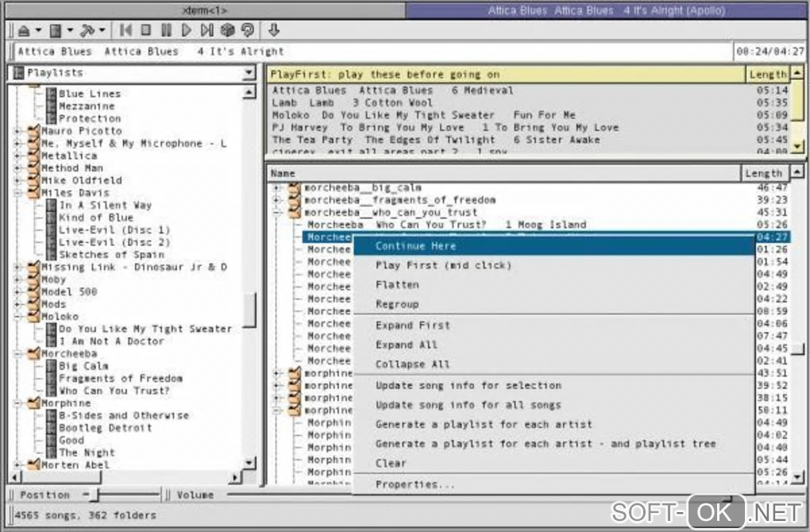
Task: Skip to next track button
Action: [207, 30]
